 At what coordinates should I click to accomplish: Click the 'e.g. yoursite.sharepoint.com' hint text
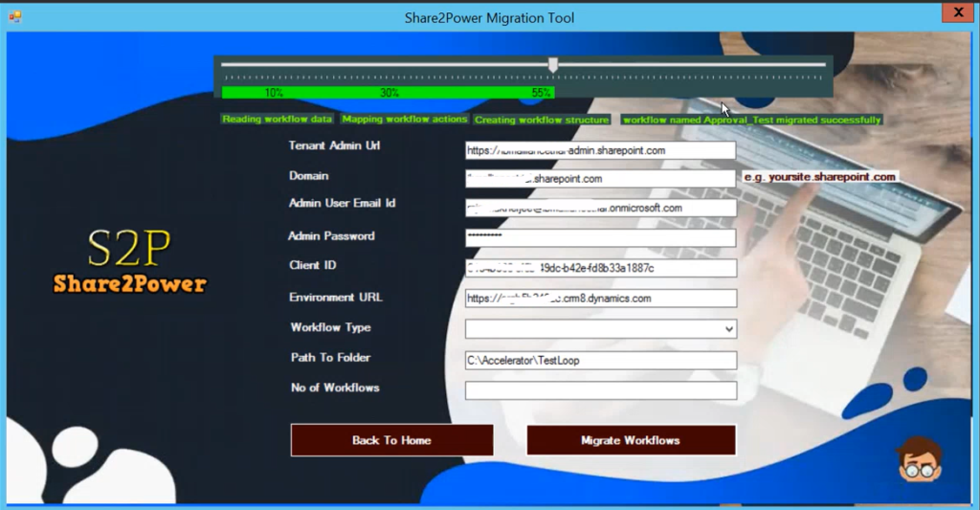pos(819,177)
